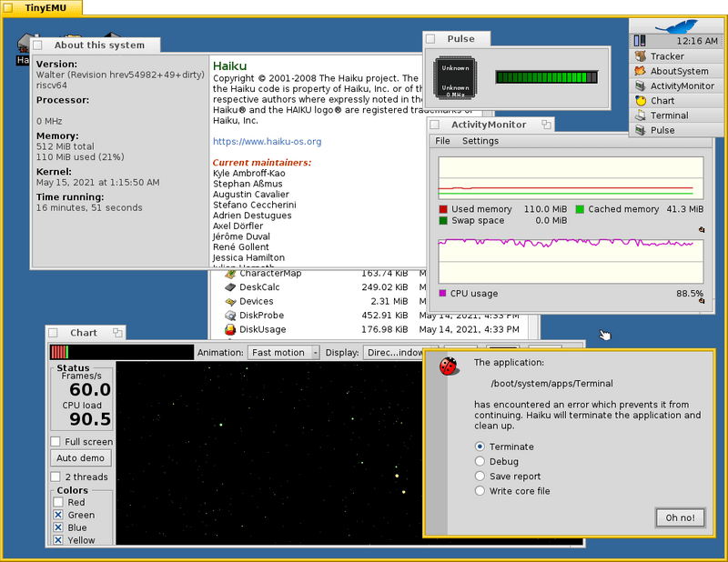Open the Settings menu in ActivityMonitor

(480, 141)
